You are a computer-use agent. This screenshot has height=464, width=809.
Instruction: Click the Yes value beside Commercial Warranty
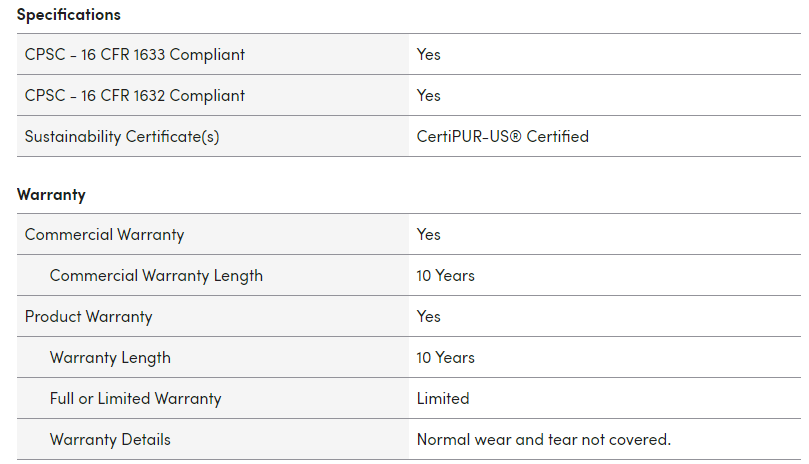[x=429, y=235]
